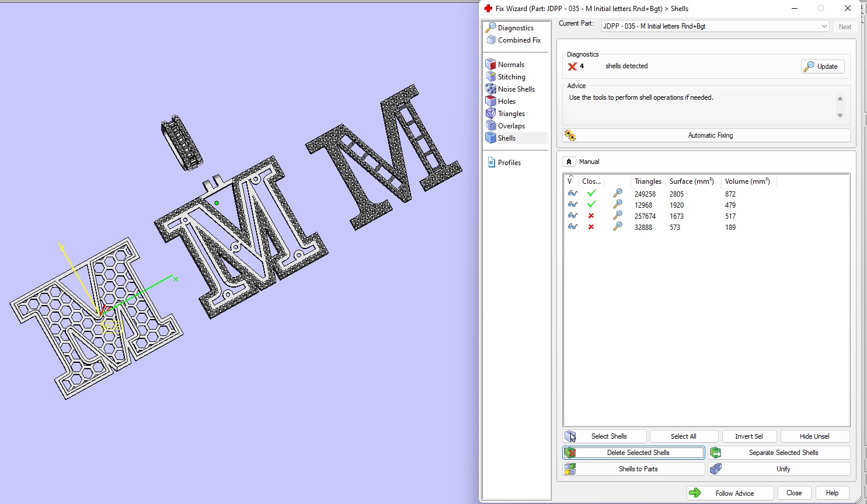
Task: Go to the Stitching fixing page
Action: click(506, 77)
